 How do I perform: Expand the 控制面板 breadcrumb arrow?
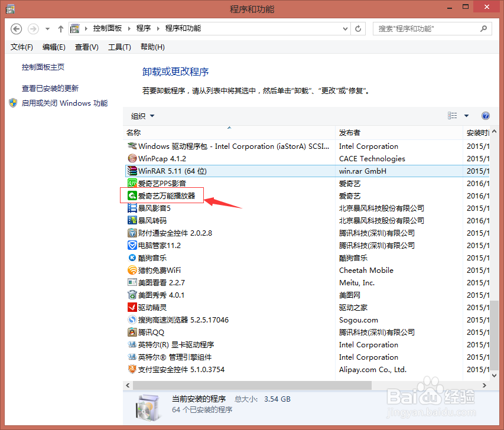click(129, 28)
